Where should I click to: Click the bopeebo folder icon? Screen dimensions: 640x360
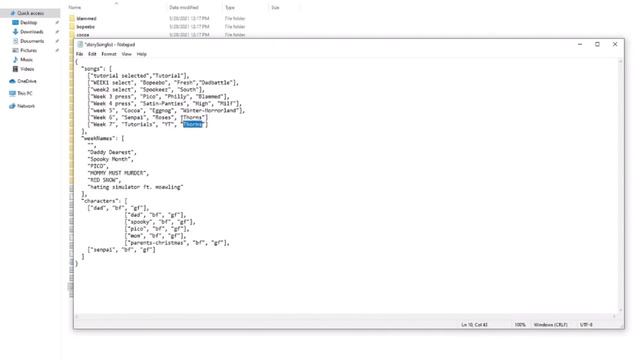pyautogui.click(x=72, y=27)
